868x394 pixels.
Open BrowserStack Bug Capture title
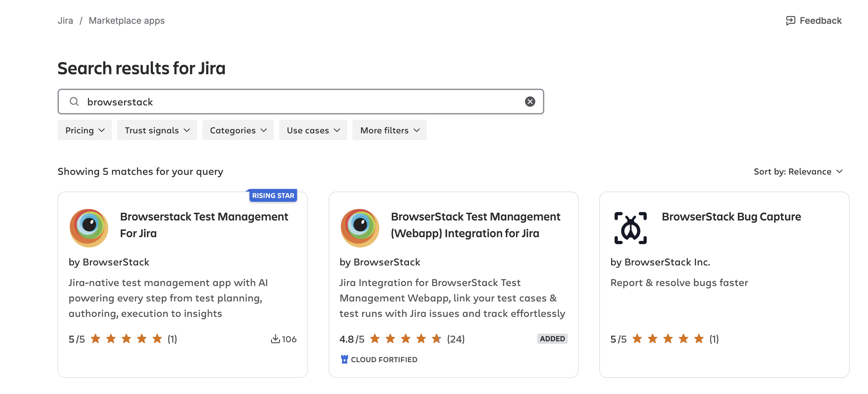[731, 217]
